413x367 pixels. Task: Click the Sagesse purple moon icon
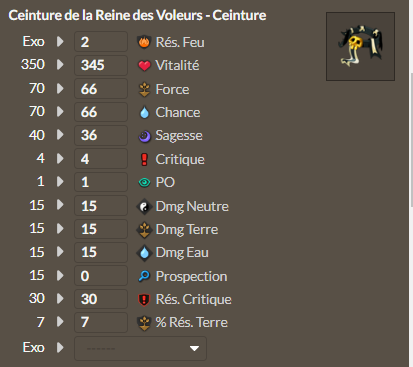click(x=144, y=136)
